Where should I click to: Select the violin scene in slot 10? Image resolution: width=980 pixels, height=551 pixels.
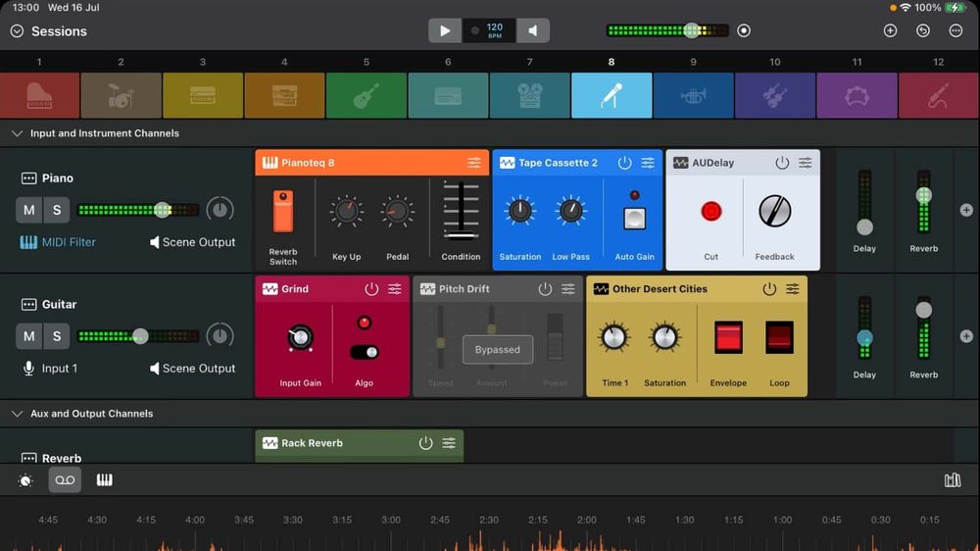pyautogui.click(x=775, y=95)
